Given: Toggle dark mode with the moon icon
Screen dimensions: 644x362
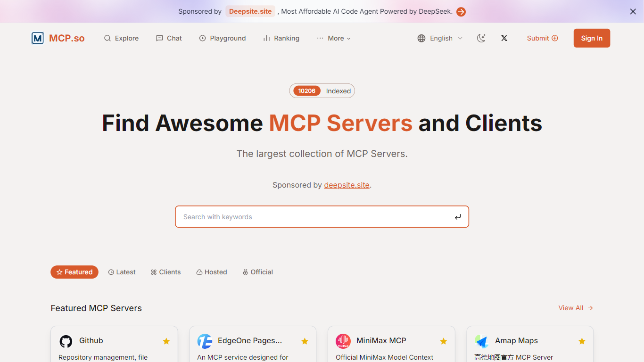Looking at the screenshot, I should point(481,38).
